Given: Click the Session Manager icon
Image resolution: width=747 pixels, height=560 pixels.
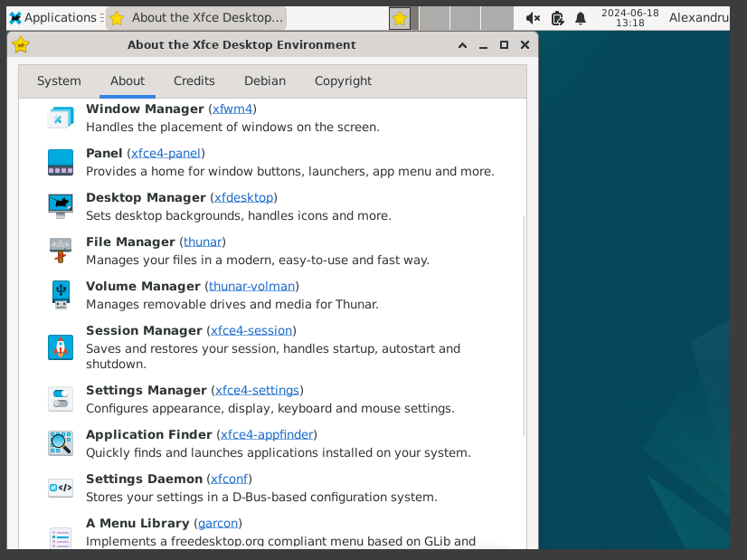Looking at the screenshot, I should pyautogui.click(x=60, y=346).
